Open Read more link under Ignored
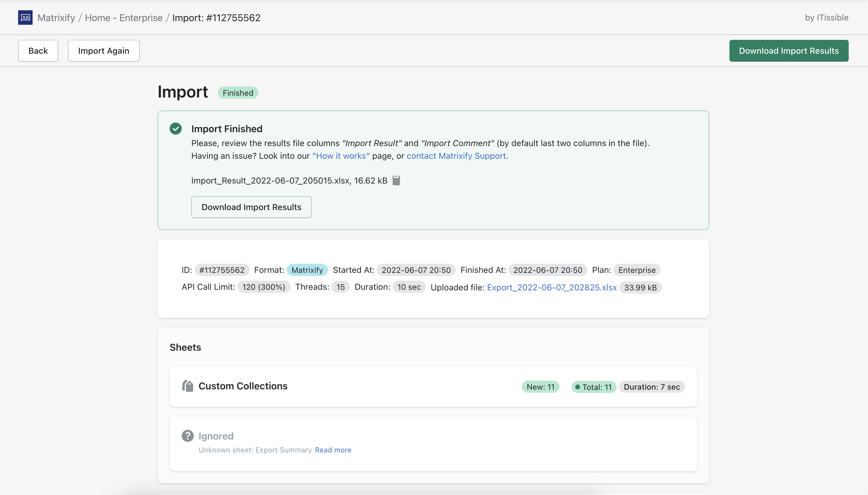The height and width of the screenshot is (495, 868). click(333, 450)
